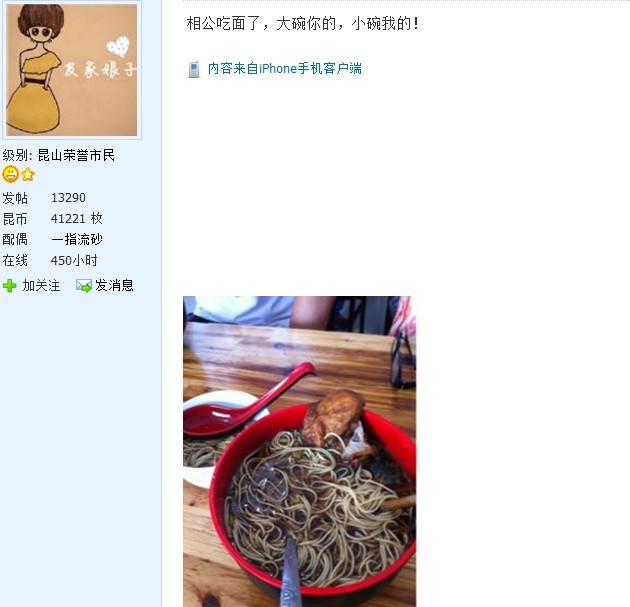Click the spouse name 一指流砂

(77, 239)
